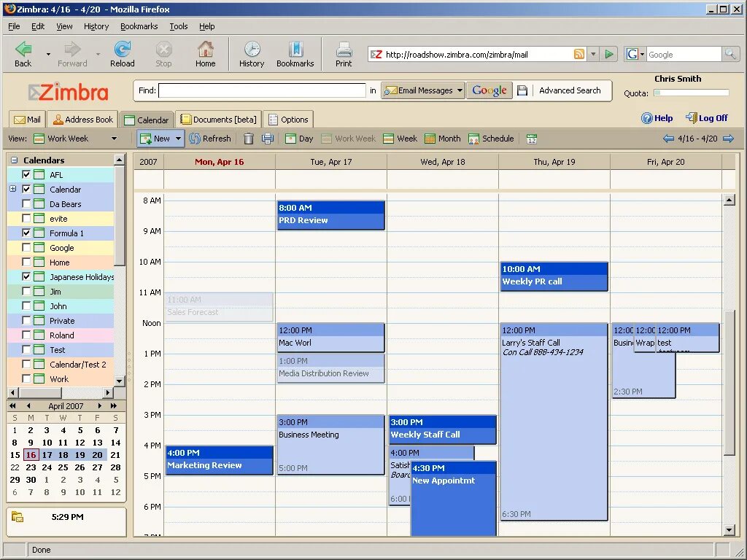
Task: Collapse the Calendars section
Action: [14, 160]
